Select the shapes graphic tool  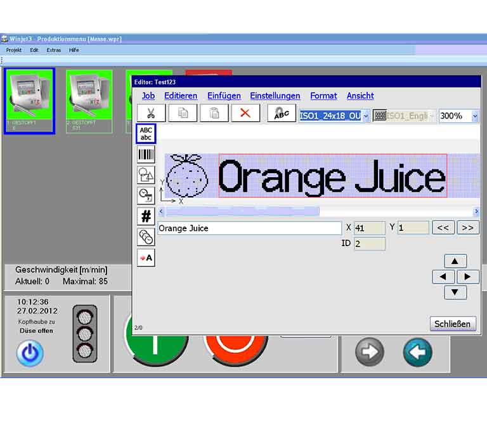click(x=146, y=175)
